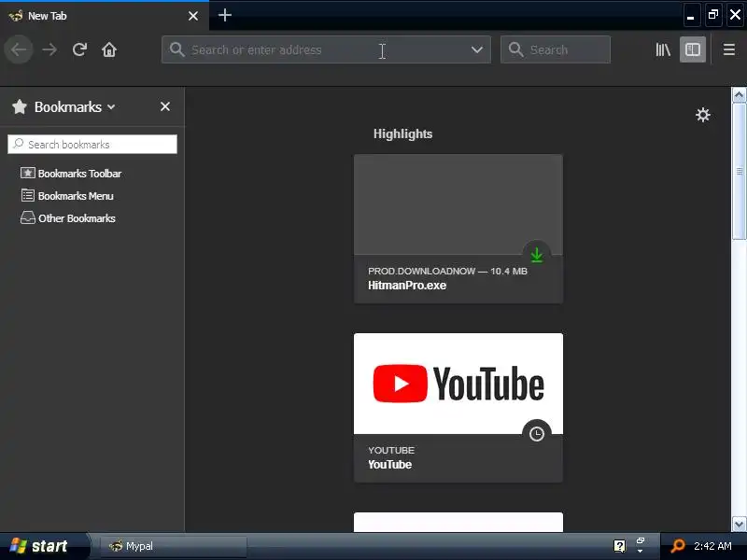Click the Bookmarks star icon in sidebar
Image resolution: width=747 pixels, height=560 pixels.
20,106
